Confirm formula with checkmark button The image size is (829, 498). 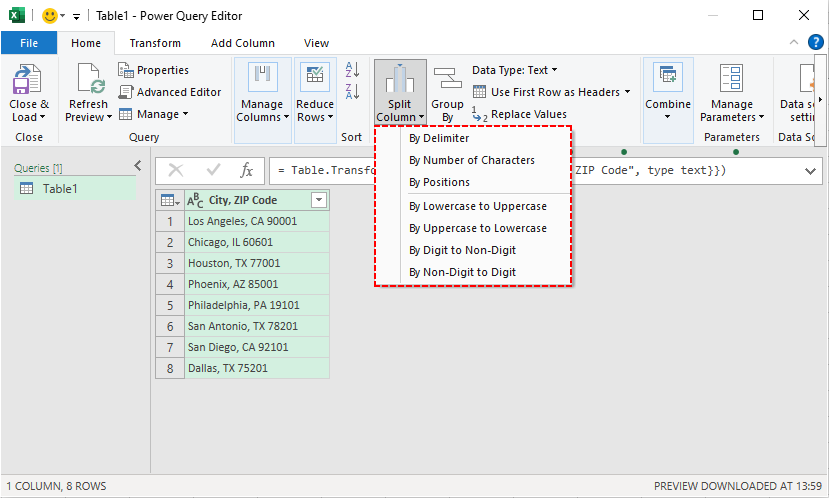point(214,170)
